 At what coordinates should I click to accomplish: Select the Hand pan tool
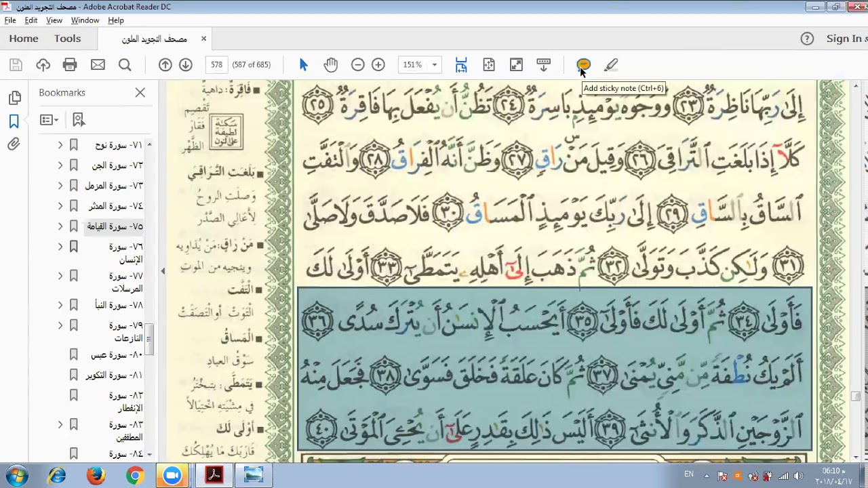[x=330, y=65]
